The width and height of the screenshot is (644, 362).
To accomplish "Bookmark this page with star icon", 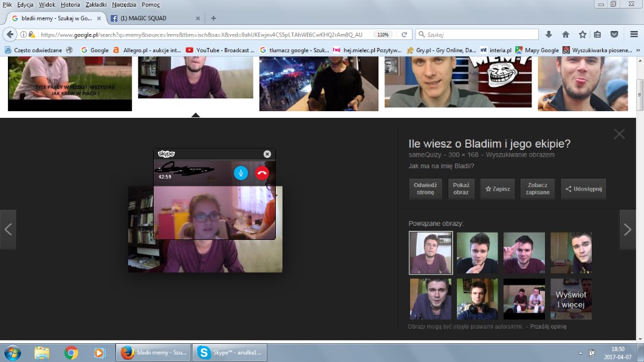I will point(582,35).
